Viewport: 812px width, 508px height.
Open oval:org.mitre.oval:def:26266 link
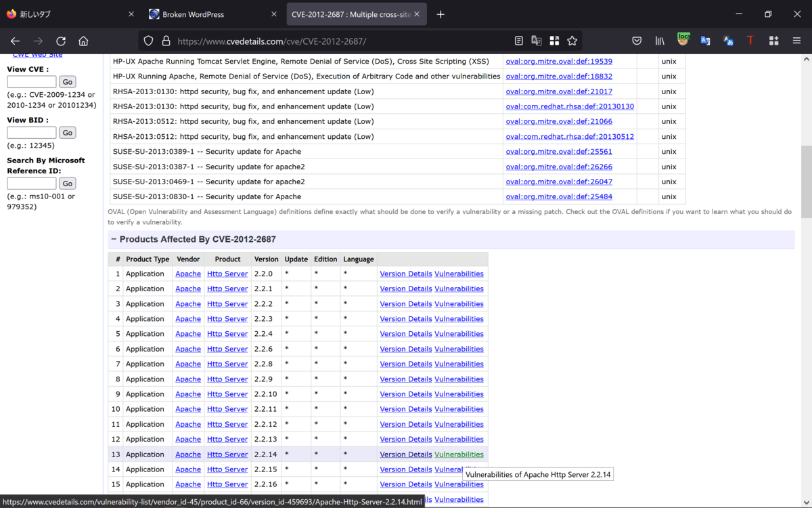[x=559, y=167]
